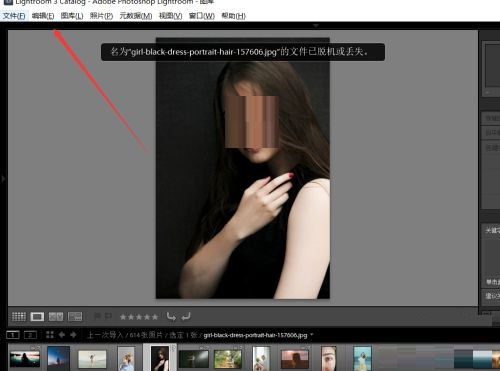Switch to Survey view in the toolbar
The width and height of the screenshot is (500, 371).
pos(75,316)
